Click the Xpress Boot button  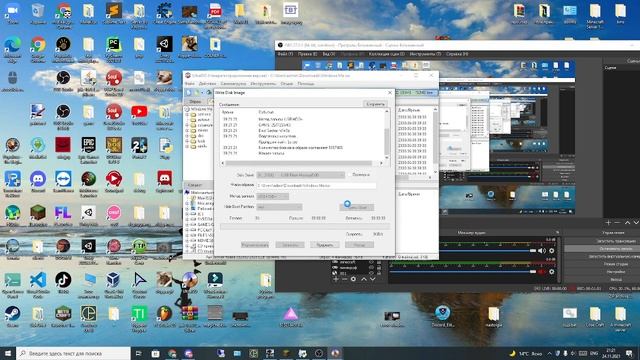point(357,207)
